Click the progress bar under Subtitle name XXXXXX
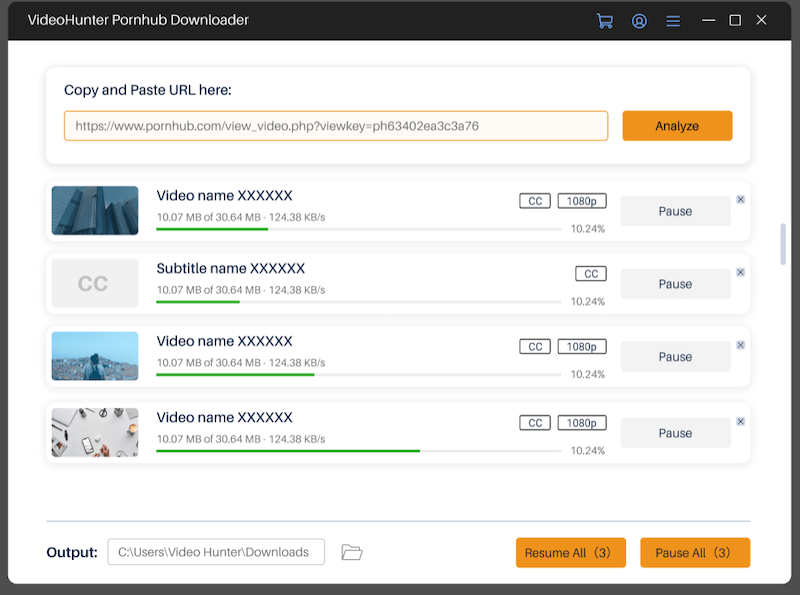This screenshot has width=800, height=595. (359, 302)
